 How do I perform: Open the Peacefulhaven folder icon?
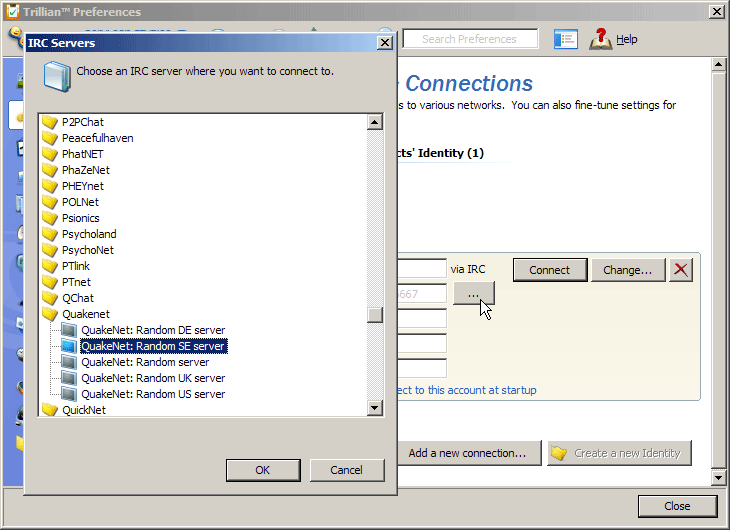(x=50, y=138)
